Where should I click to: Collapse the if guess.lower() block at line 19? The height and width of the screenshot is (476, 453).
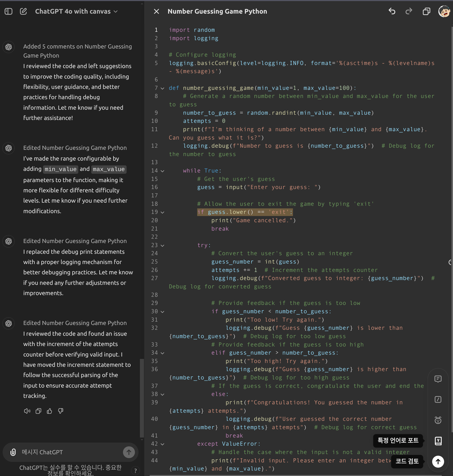tap(163, 212)
